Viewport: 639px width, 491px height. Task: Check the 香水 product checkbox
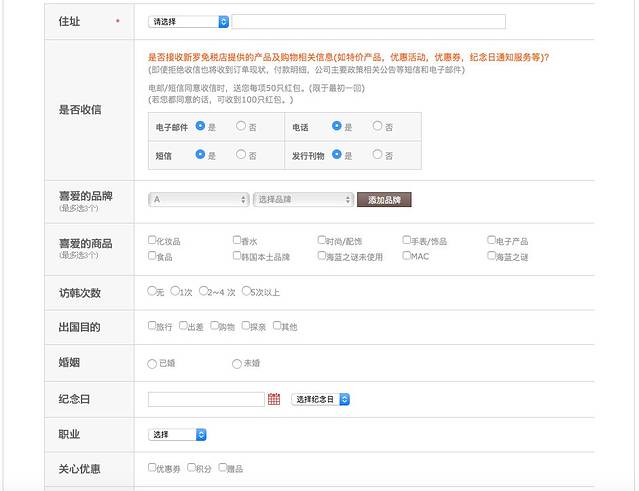pos(236,240)
